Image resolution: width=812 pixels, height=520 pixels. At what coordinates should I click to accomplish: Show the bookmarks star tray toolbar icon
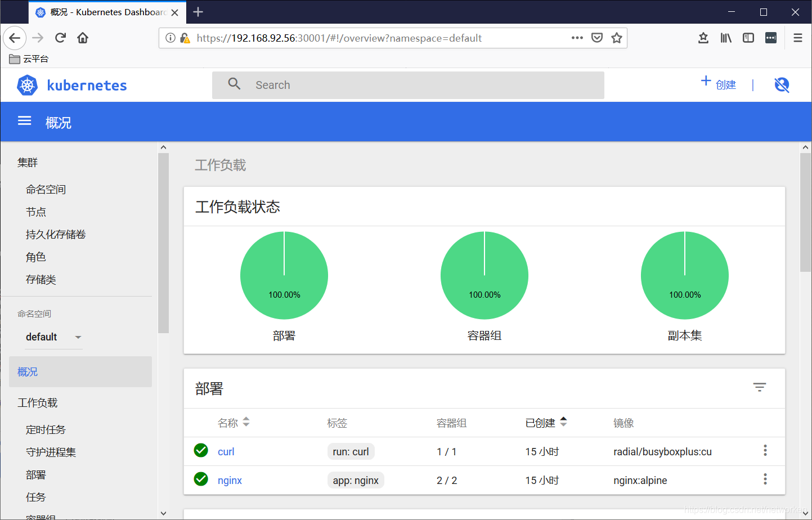click(703, 38)
